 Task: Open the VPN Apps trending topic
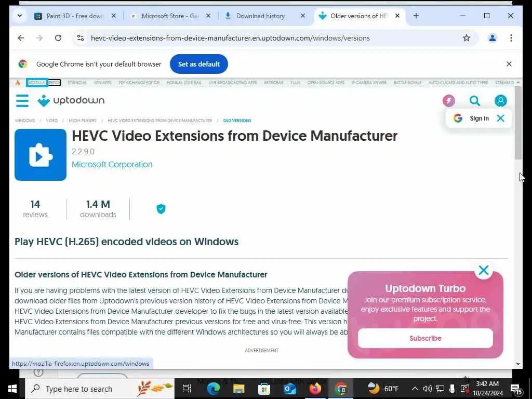[102, 83]
